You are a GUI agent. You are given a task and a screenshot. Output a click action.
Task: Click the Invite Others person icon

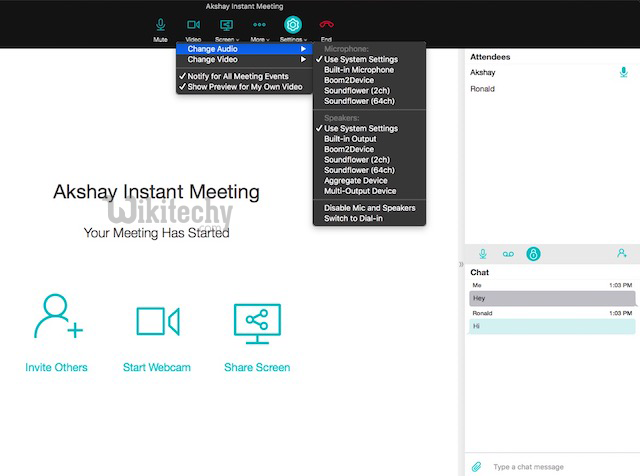click(x=58, y=316)
